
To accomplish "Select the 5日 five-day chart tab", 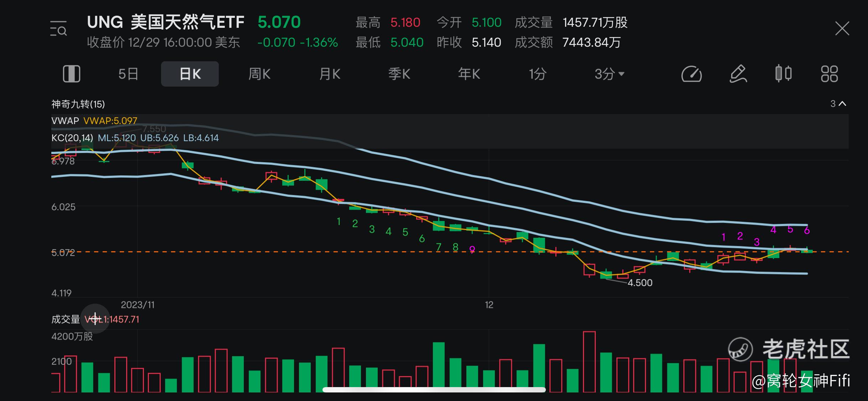I will pos(127,74).
